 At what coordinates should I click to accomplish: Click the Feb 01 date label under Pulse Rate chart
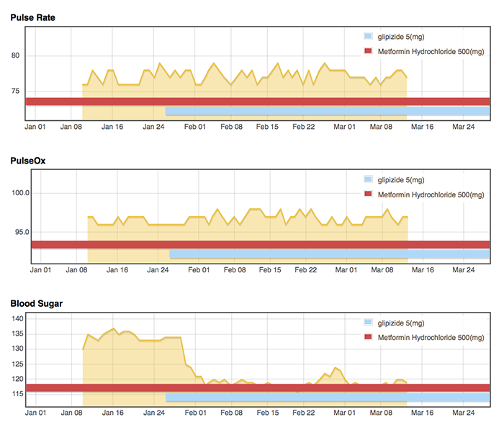click(194, 127)
